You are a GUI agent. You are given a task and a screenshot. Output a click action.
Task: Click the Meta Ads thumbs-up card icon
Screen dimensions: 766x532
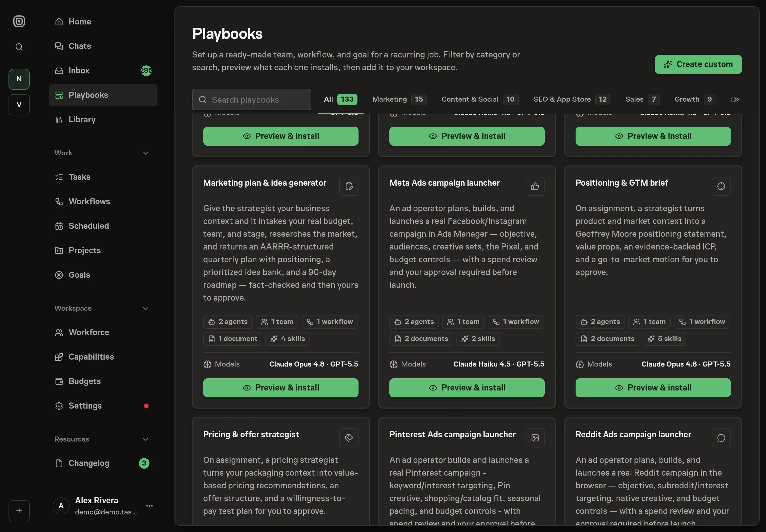click(535, 186)
